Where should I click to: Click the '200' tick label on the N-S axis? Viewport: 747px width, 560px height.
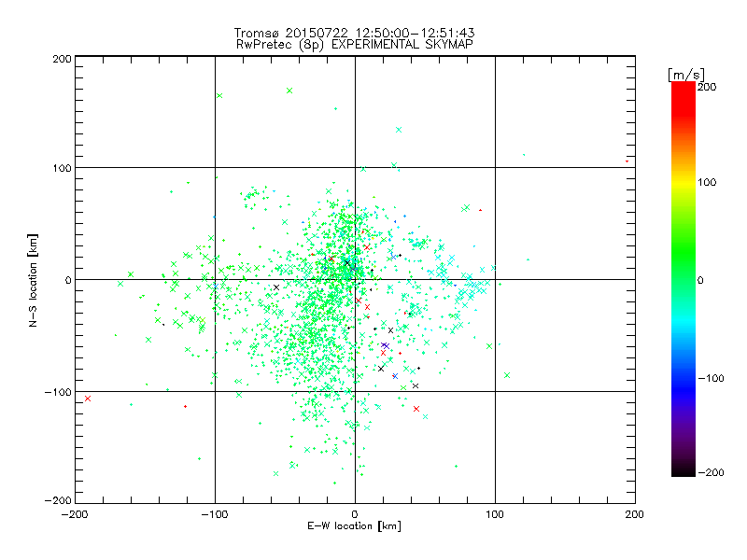tap(62, 59)
